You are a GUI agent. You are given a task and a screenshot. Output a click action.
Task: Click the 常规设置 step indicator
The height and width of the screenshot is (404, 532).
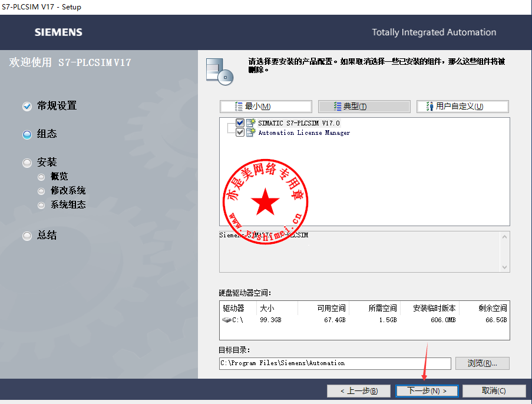pyautogui.click(x=27, y=107)
